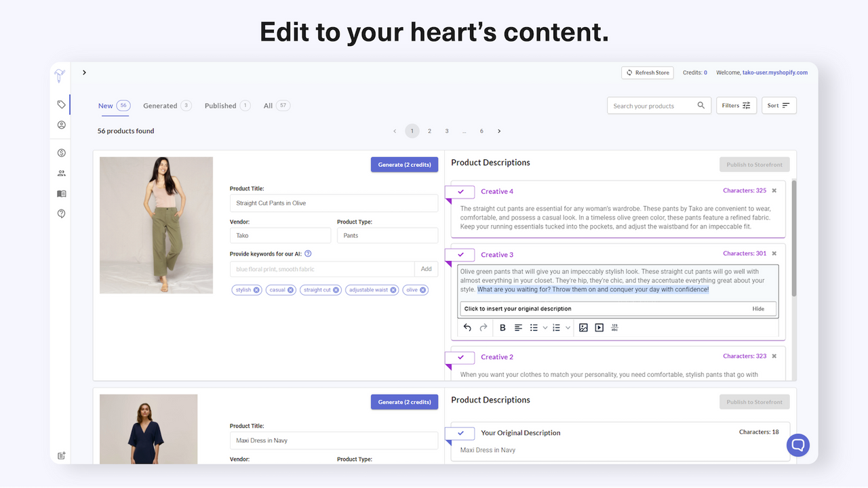Insert a video using the editor toolbar icon

click(x=599, y=327)
